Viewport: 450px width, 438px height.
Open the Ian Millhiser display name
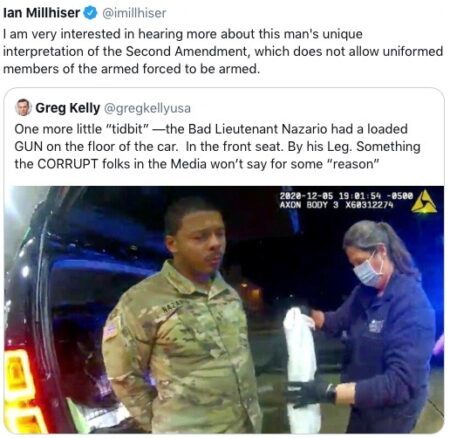pyautogui.click(x=42, y=13)
